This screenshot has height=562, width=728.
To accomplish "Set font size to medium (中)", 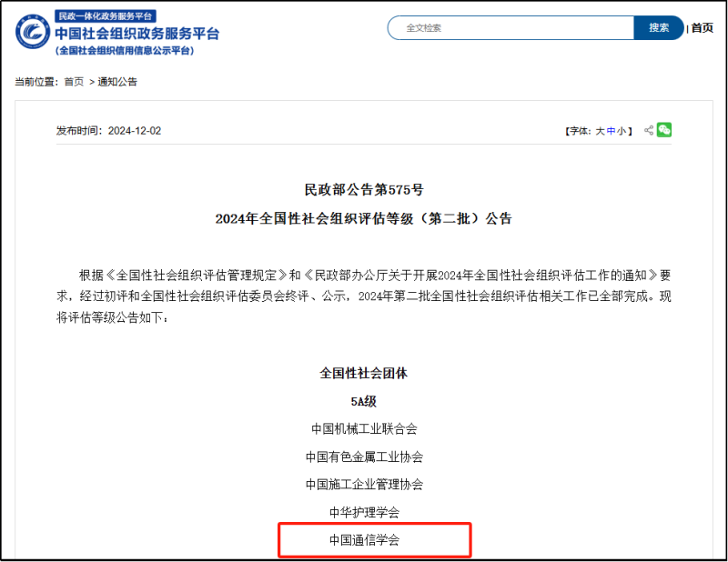I will [611, 131].
